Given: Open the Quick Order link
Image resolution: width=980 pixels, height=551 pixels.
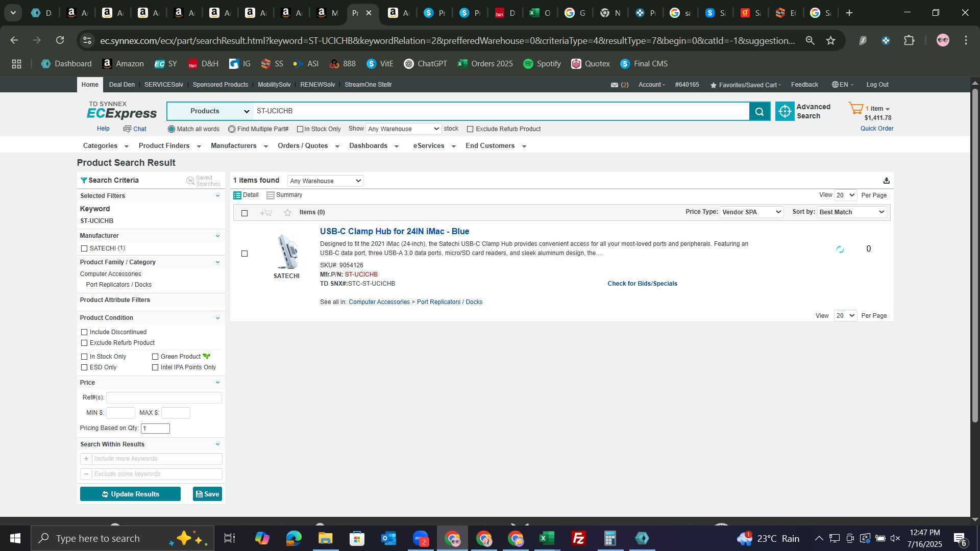Looking at the screenshot, I should coord(877,129).
